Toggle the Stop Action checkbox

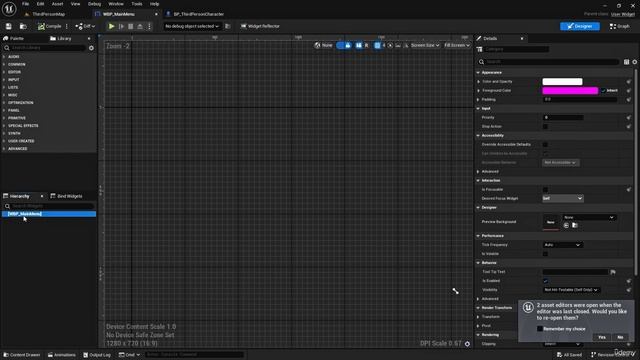click(545, 127)
